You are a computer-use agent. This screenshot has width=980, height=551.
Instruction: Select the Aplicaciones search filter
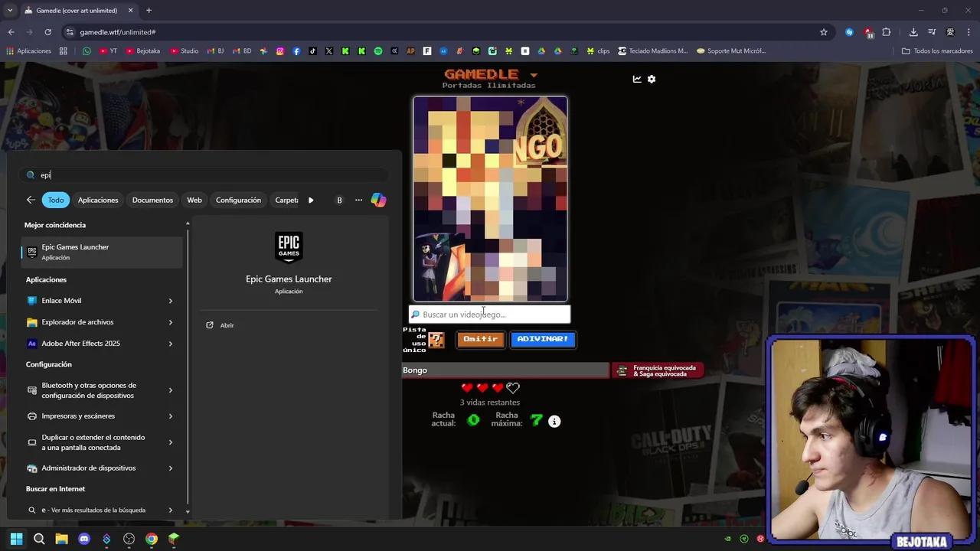click(98, 200)
